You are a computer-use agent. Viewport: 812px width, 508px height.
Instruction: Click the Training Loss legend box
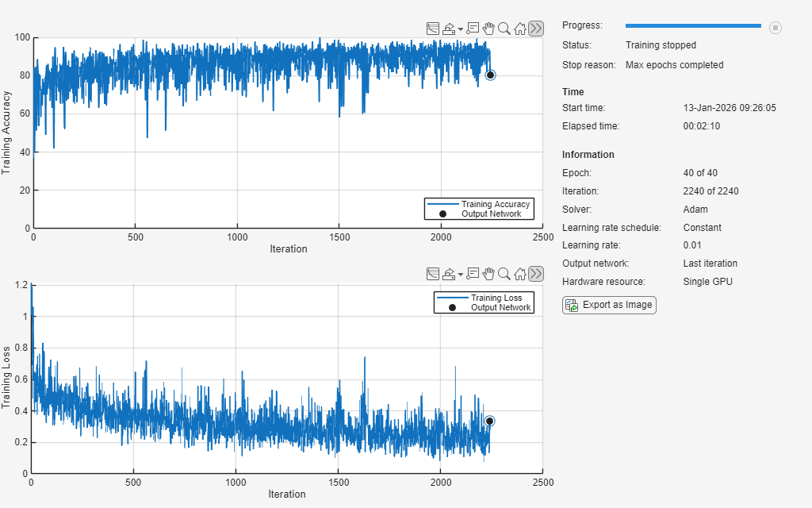point(484,302)
